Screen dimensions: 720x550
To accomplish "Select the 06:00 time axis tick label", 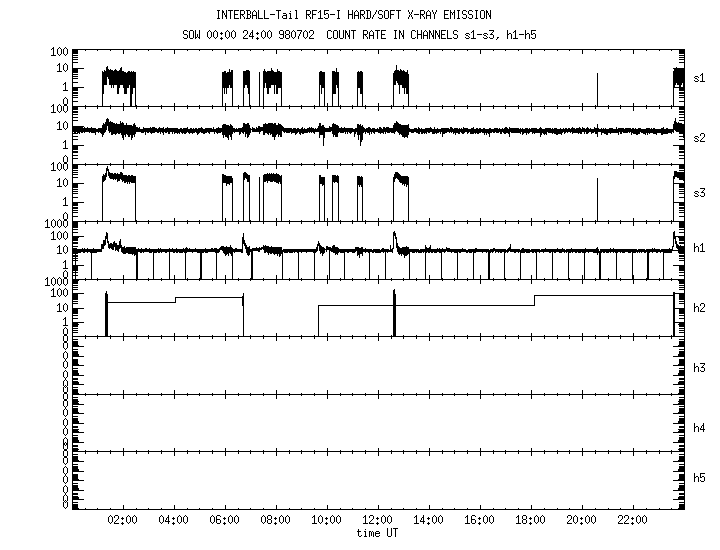I will (x=224, y=520).
